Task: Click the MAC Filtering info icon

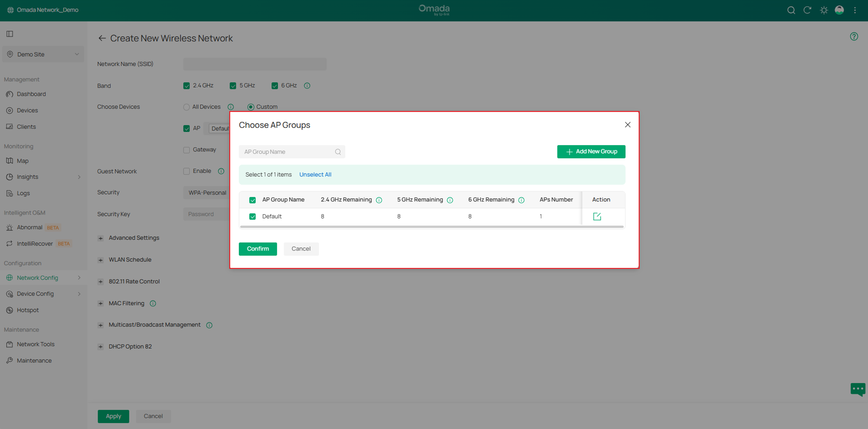Action: (153, 304)
